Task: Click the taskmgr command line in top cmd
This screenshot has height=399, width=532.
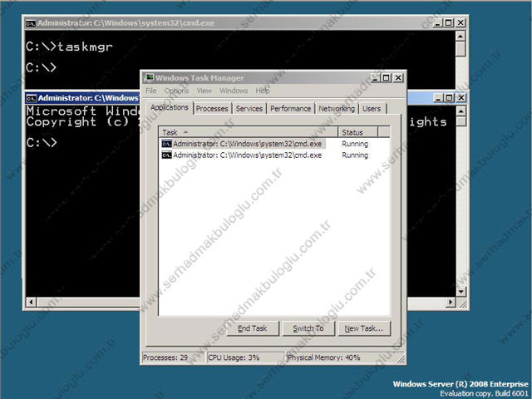Action: pyautogui.click(x=69, y=47)
